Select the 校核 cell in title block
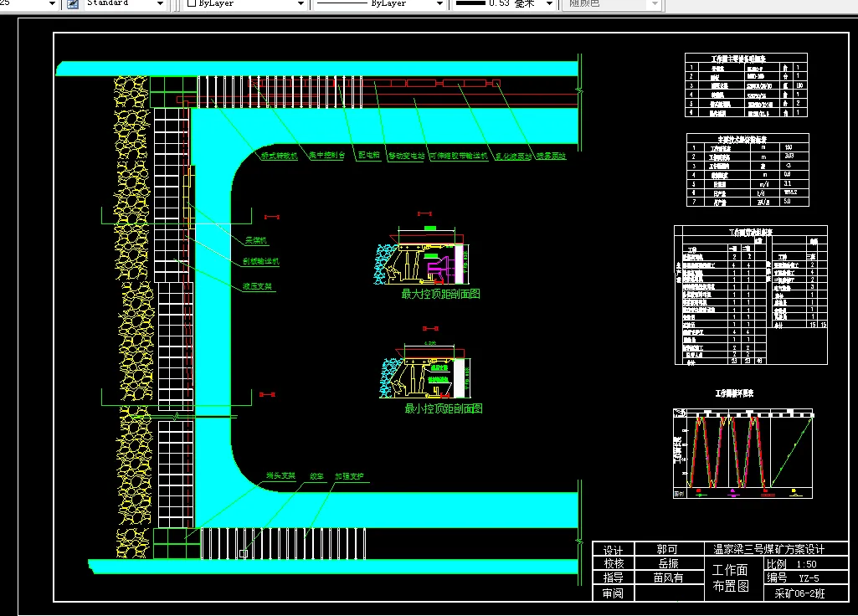The width and height of the screenshot is (858, 616). [614, 563]
